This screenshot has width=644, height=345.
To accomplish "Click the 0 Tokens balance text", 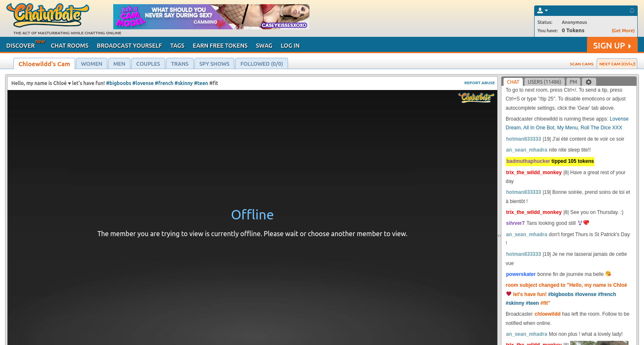I will coord(573,31).
